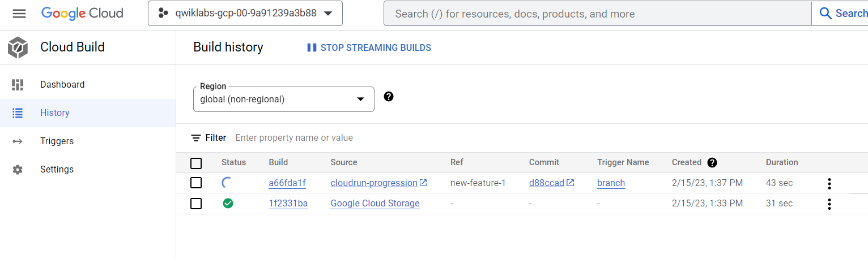Image resolution: width=868 pixels, height=259 pixels.
Task: Click the Status column header
Action: click(x=234, y=162)
